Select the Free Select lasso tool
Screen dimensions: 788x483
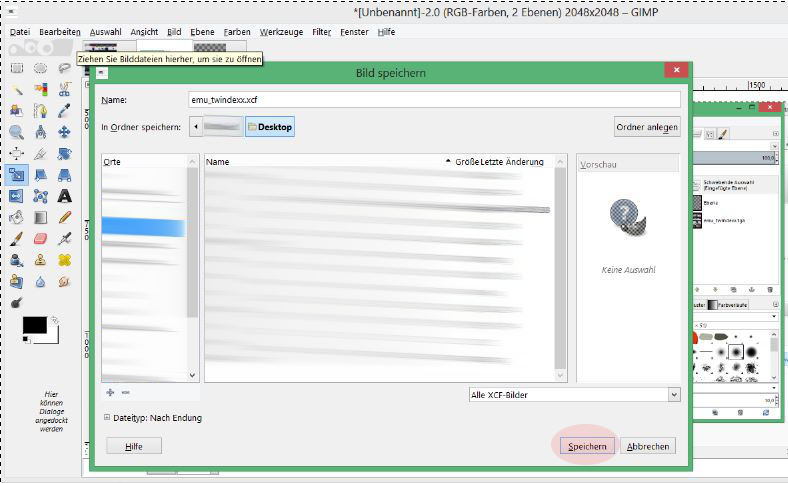64,68
